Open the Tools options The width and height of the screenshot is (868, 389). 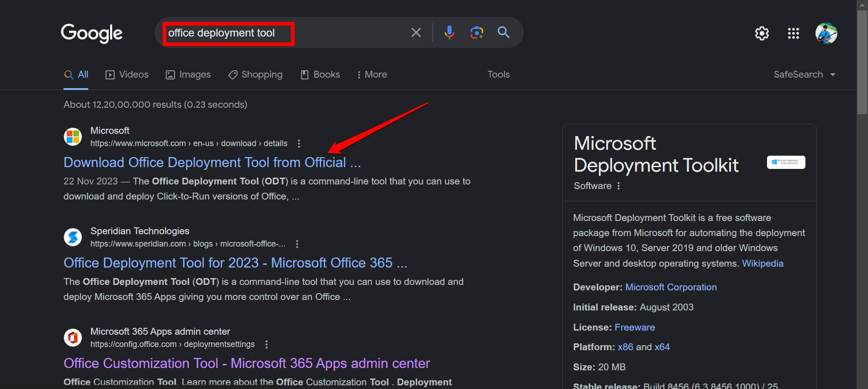[498, 74]
